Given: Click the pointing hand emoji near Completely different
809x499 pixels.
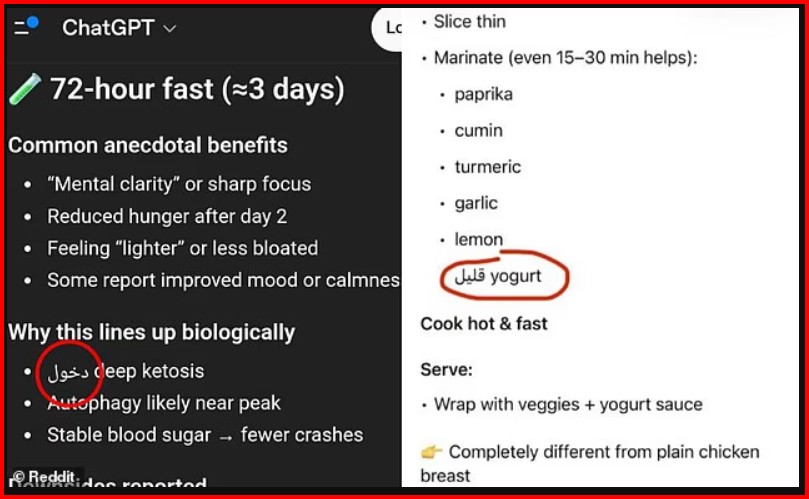Looking at the screenshot, I should 432,452.
